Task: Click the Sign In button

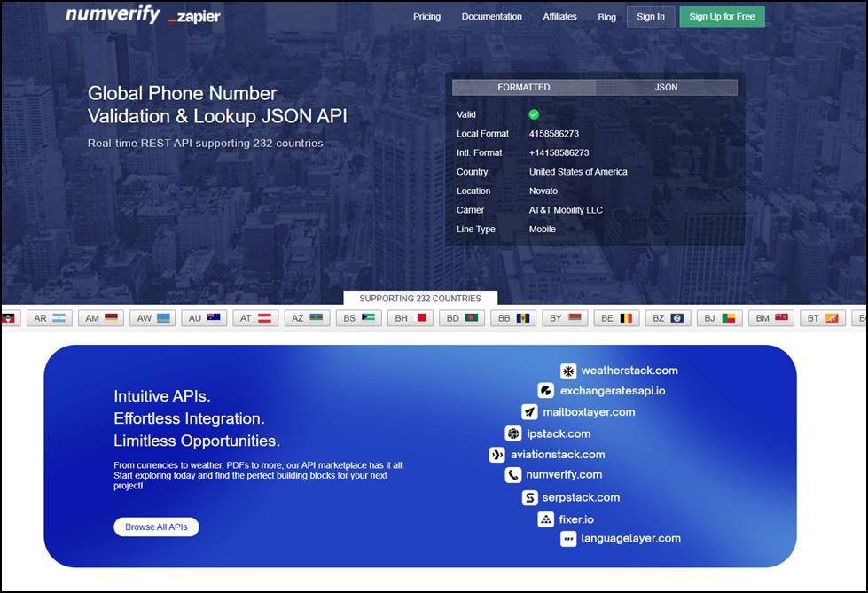Action: pos(651,17)
